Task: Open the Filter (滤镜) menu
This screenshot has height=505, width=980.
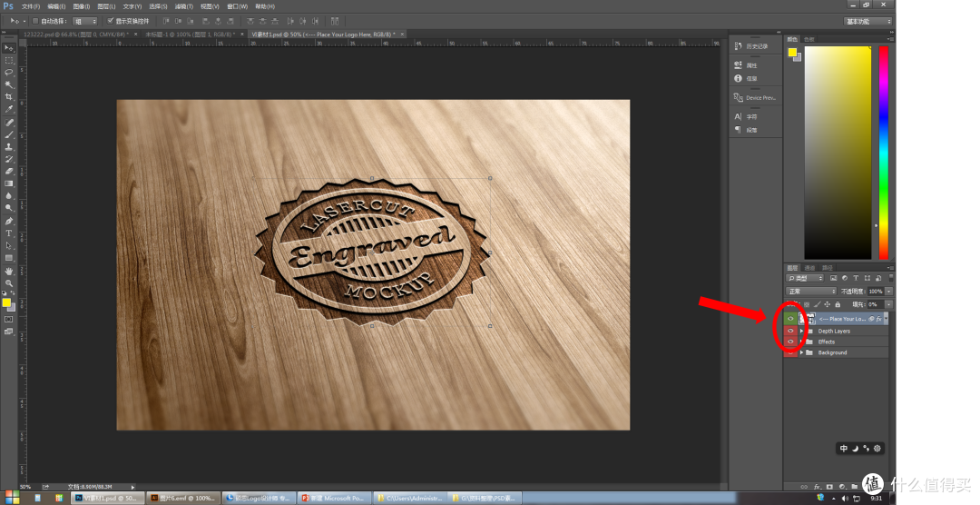Action: click(x=183, y=6)
